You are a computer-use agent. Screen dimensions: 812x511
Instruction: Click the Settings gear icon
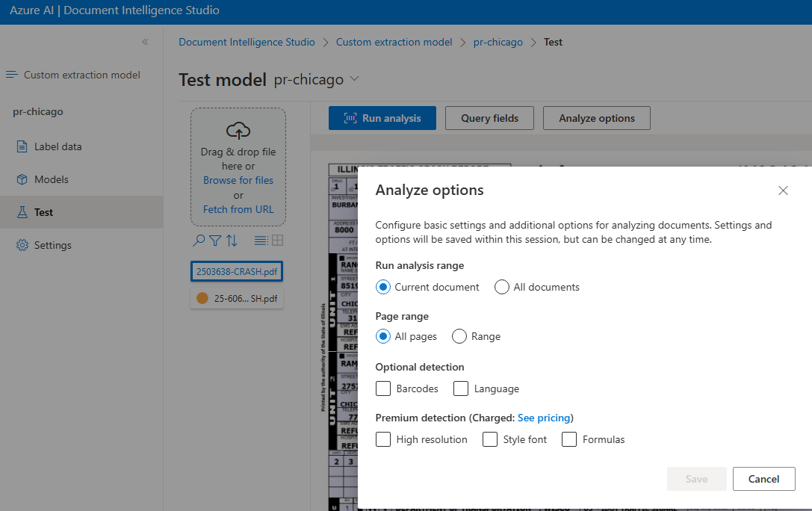coord(22,245)
